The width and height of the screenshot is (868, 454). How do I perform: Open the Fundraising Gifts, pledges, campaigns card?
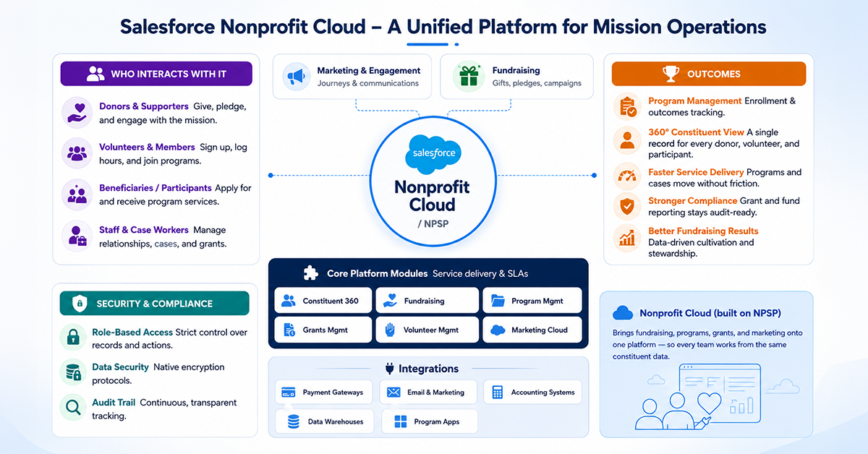[x=516, y=77]
